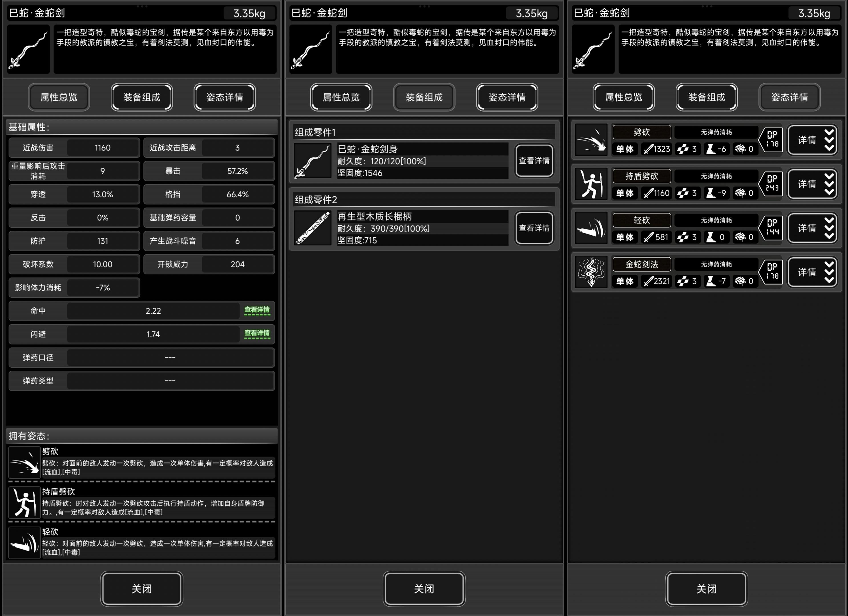Click sword damage 1323 in 劈砍 row
The width and height of the screenshot is (848, 616).
[x=657, y=149]
